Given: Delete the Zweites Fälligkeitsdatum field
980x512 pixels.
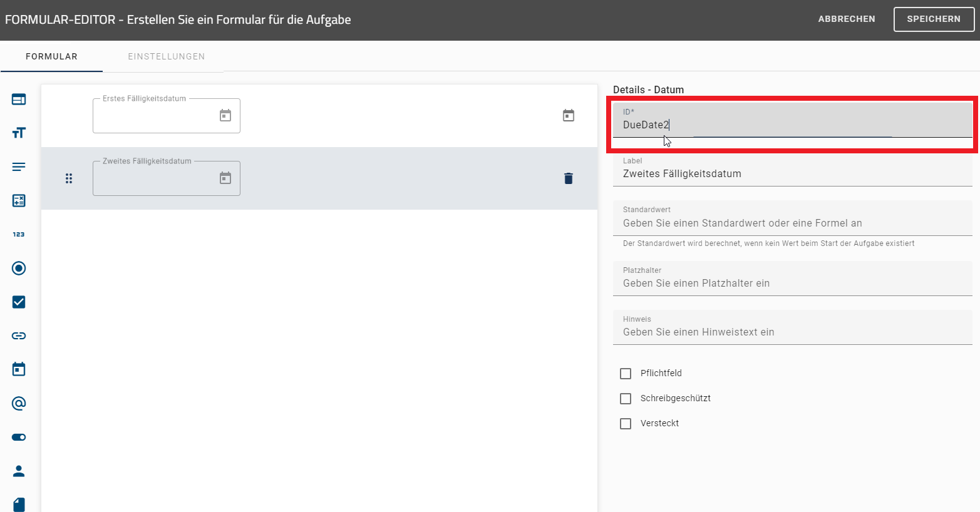Looking at the screenshot, I should coord(568,178).
